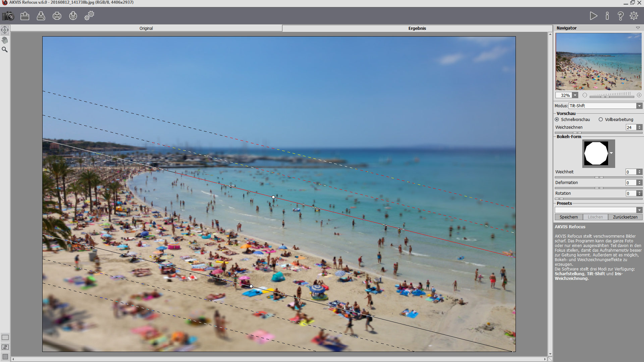Open the zoom percentage dropdown

coord(575,95)
